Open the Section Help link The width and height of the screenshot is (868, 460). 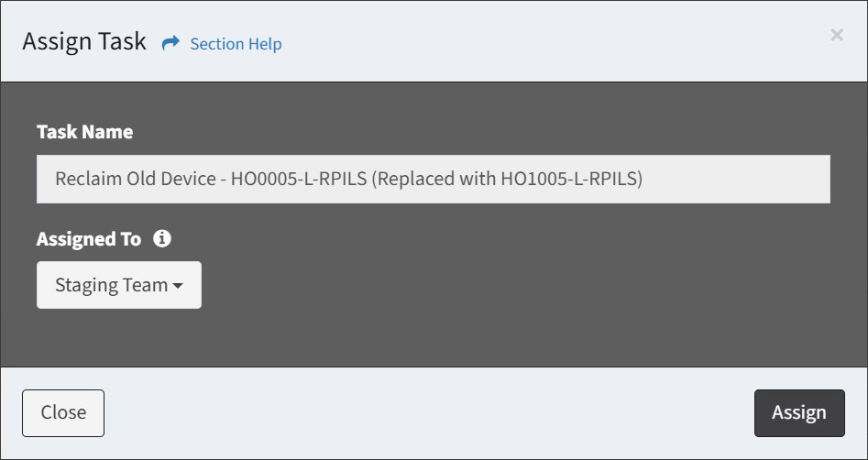tap(236, 44)
